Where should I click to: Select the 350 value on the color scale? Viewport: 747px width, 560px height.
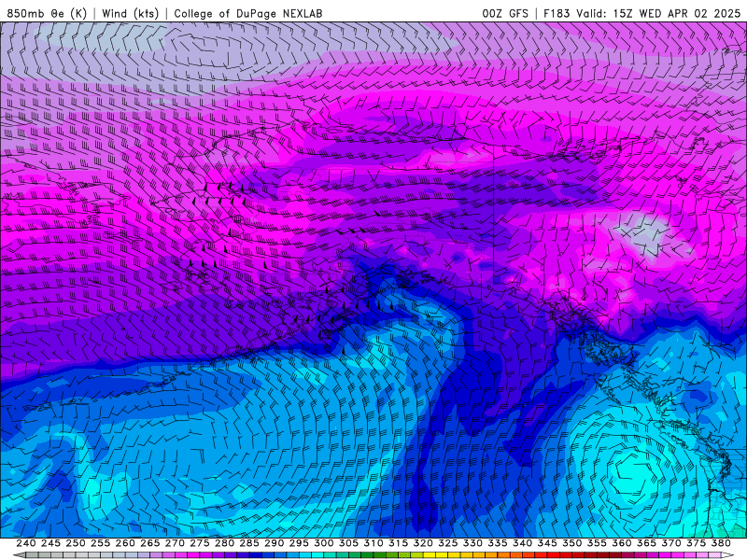click(571, 543)
